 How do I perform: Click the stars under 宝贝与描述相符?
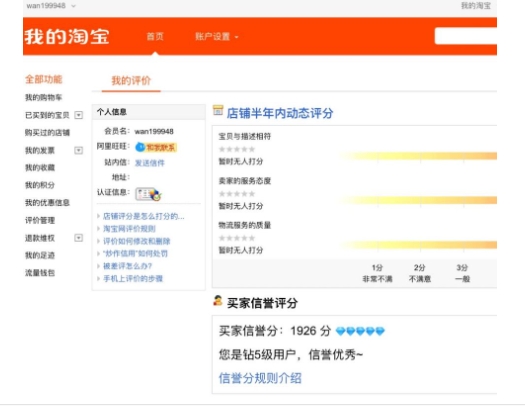pos(237,149)
